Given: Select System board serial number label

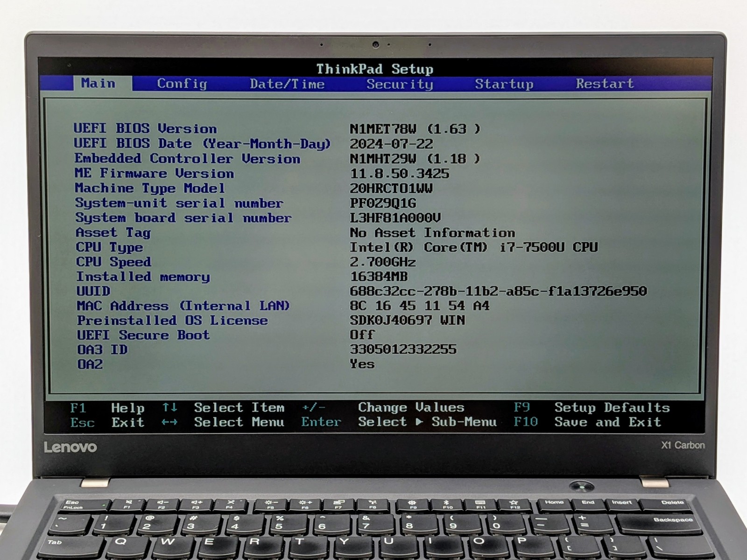Looking at the screenshot, I should pos(183,218).
